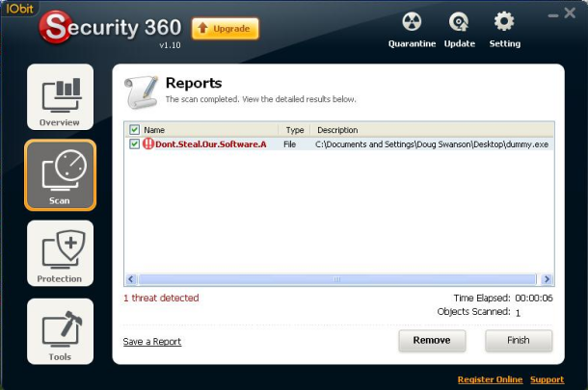Open the Support link

point(548,379)
